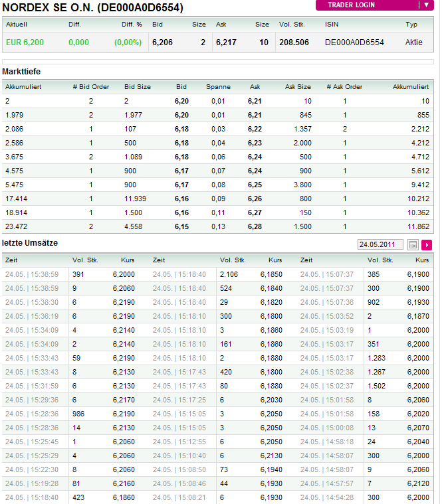
Task: Expand the Trader Login dropdown arrow
Action: pos(427,5)
